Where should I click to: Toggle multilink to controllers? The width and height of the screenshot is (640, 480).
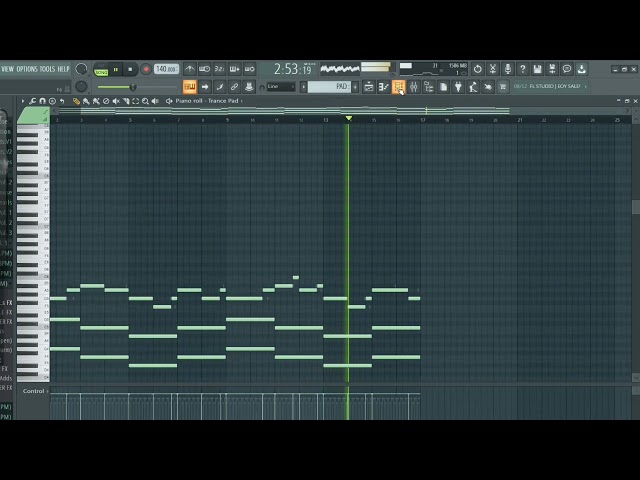coord(234,87)
